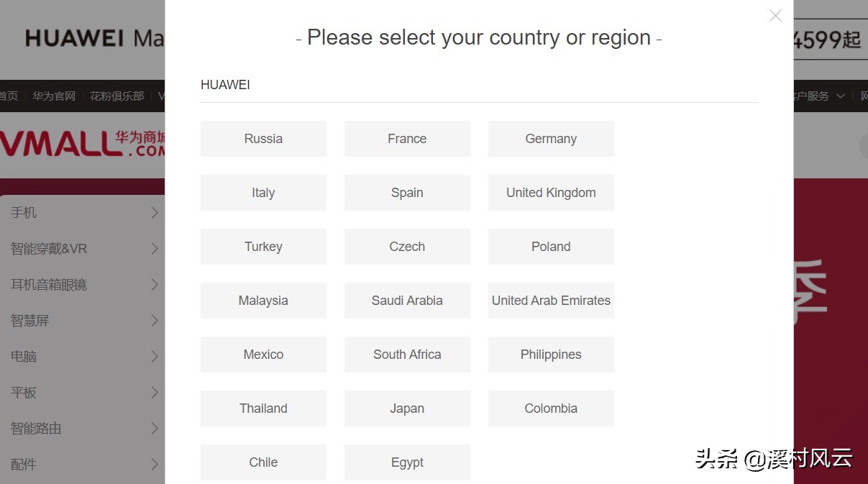Image resolution: width=868 pixels, height=484 pixels.
Task: Click the Saudi Arabia button
Action: click(x=407, y=301)
